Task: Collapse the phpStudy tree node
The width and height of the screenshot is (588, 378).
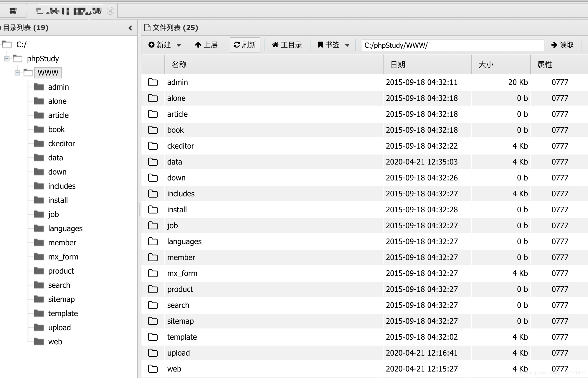Action: [6, 59]
